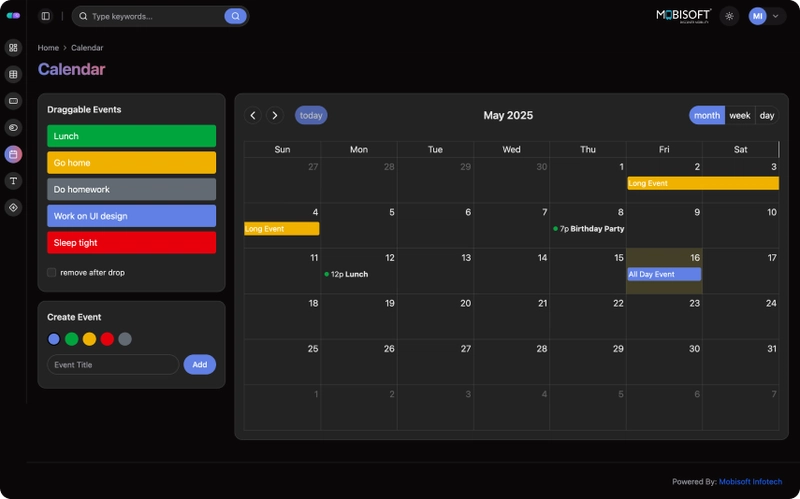The width and height of the screenshot is (800, 499).
Task: Click the date number 1 under Thu
Action: point(621,166)
